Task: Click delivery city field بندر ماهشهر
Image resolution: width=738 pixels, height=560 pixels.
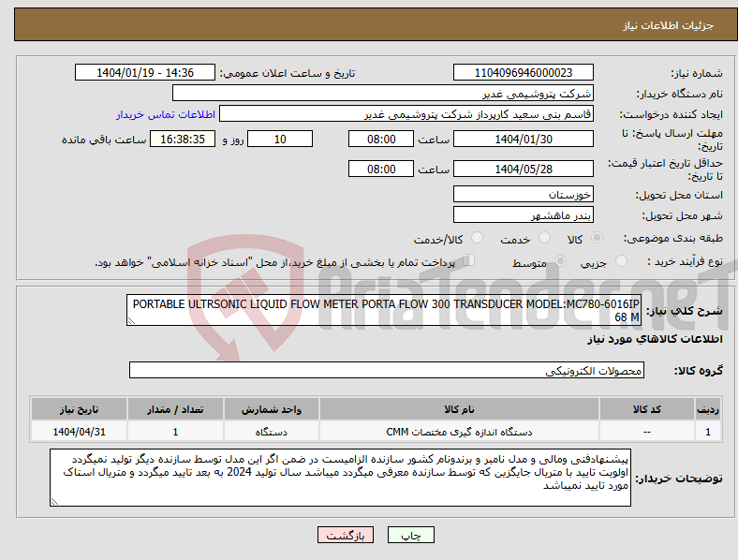Action: [x=523, y=215]
